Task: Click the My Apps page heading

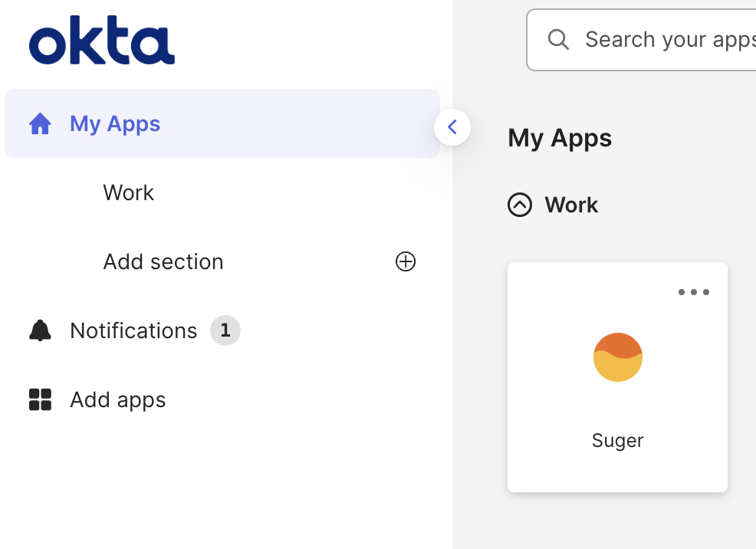Action: pos(560,138)
